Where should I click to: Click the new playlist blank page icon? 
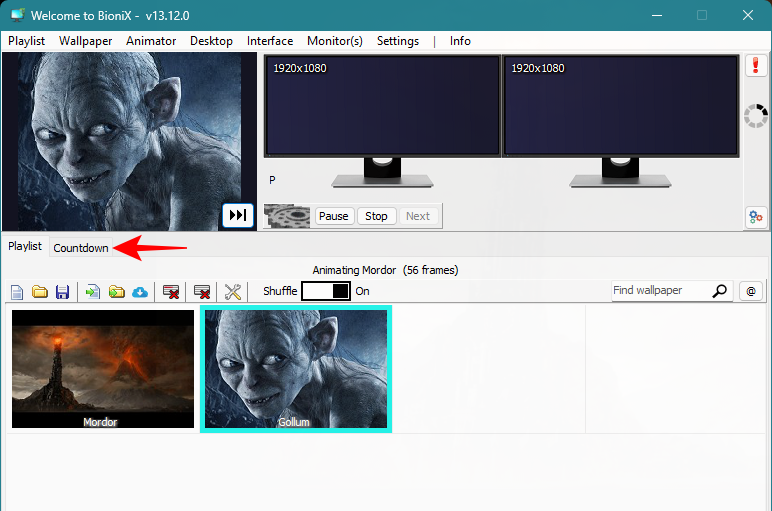click(17, 292)
